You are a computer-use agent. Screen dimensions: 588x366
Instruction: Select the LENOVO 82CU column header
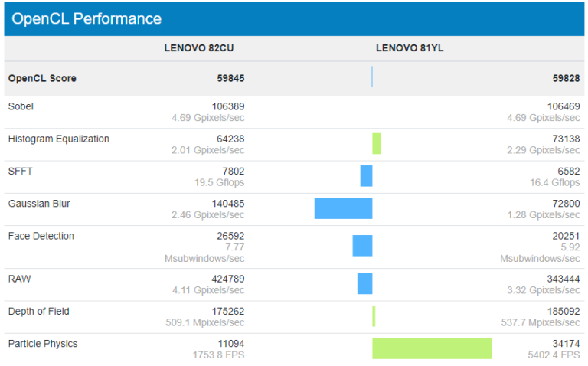tap(199, 48)
